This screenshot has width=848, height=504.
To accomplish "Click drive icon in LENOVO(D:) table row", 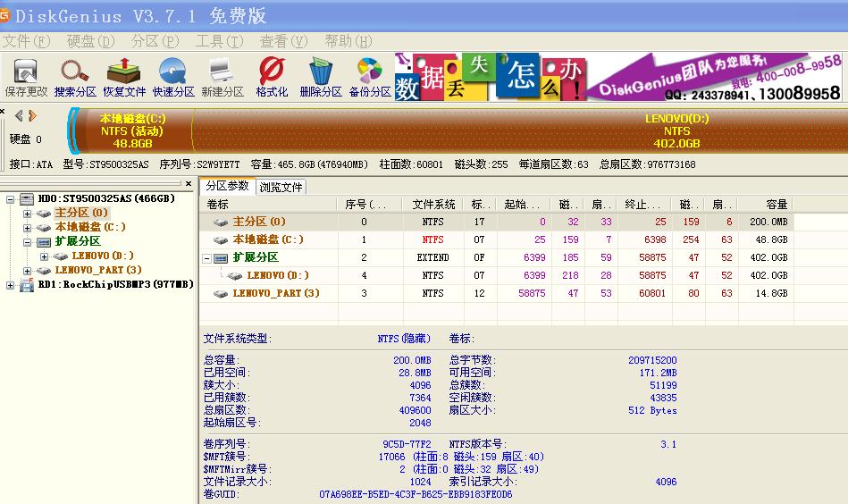I will pyautogui.click(x=235, y=276).
